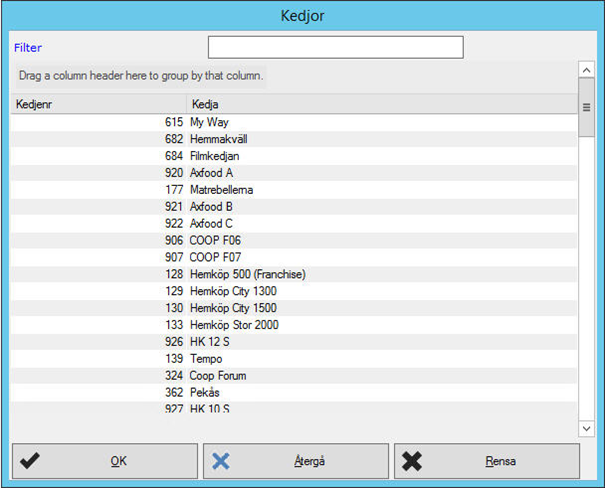Select the HK 12 S row

[294, 342]
